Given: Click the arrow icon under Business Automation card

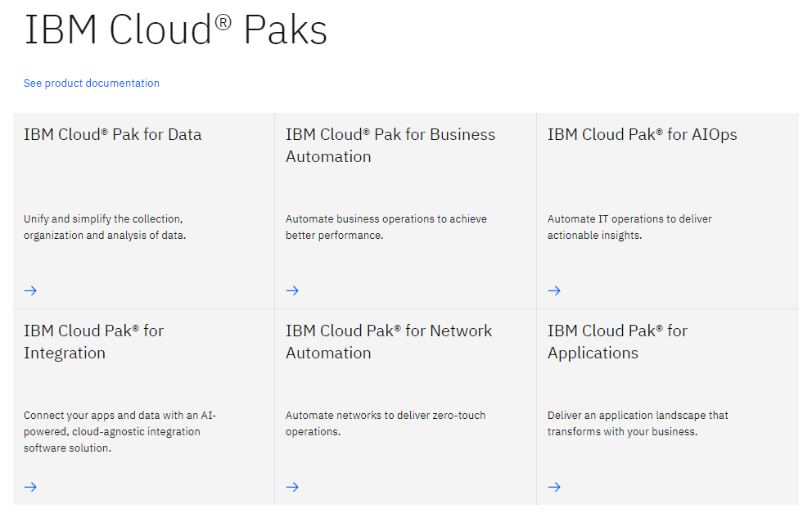Looking at the screenshot, I should point(292,290).
